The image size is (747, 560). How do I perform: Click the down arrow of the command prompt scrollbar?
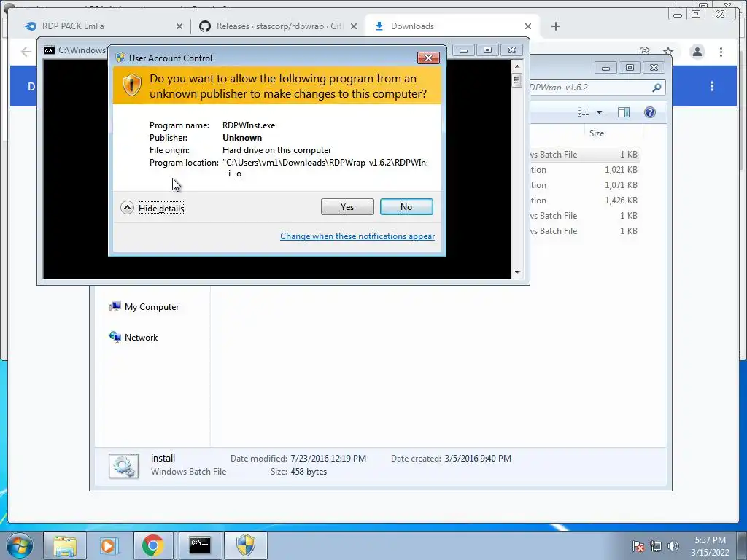point(517,273)
